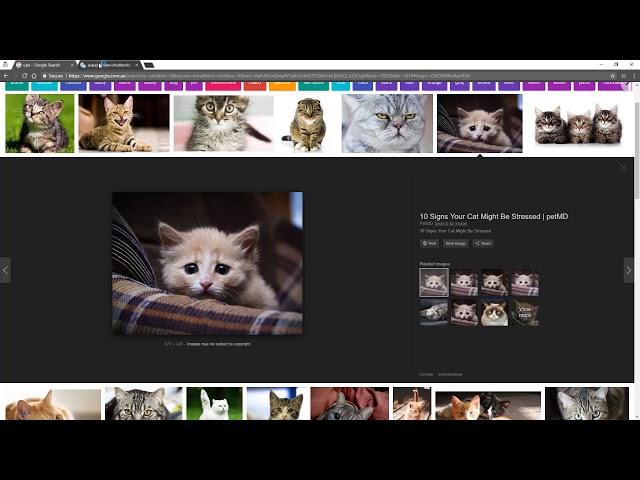Open the '10 Signs Your Cat Might Be Stressed | petMD' title
This screenshot has width=640, height=480.
click(x=494, y=216)
